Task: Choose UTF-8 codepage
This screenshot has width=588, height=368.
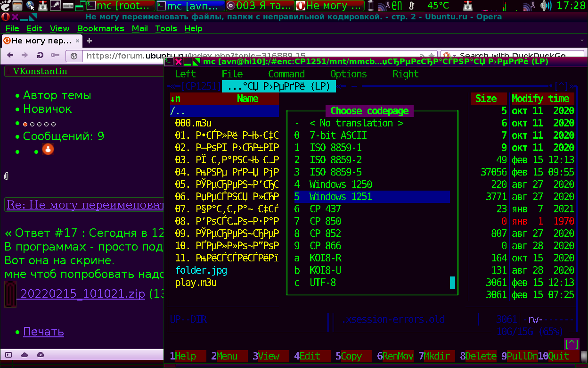Action: coord(371,283)
